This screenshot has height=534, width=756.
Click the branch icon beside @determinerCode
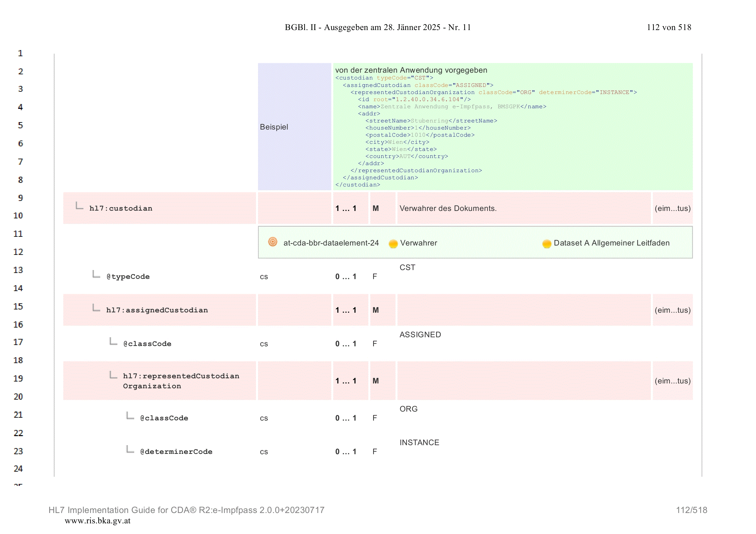coord(130,449)
